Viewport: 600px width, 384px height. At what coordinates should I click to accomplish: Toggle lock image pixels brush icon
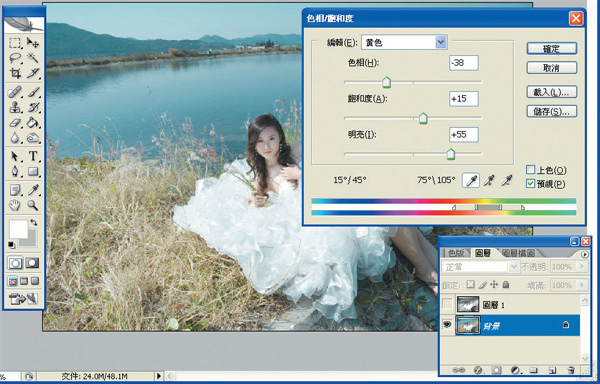click(x=483, y=285)
